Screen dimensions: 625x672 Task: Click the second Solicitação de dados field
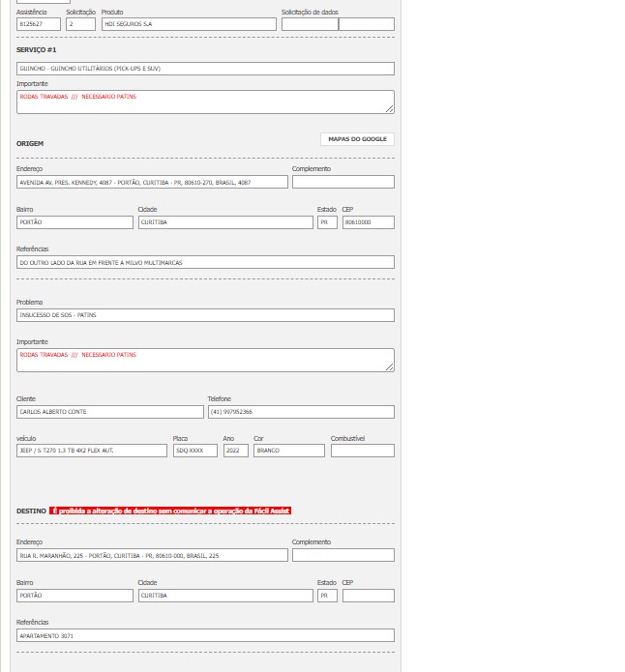click(367, 24)
